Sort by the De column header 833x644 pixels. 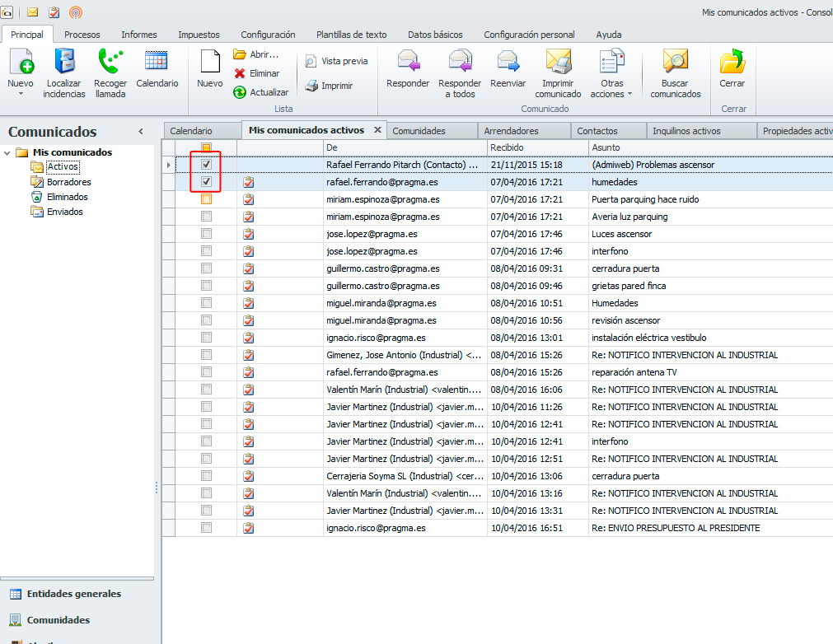(x=405, y=147)
